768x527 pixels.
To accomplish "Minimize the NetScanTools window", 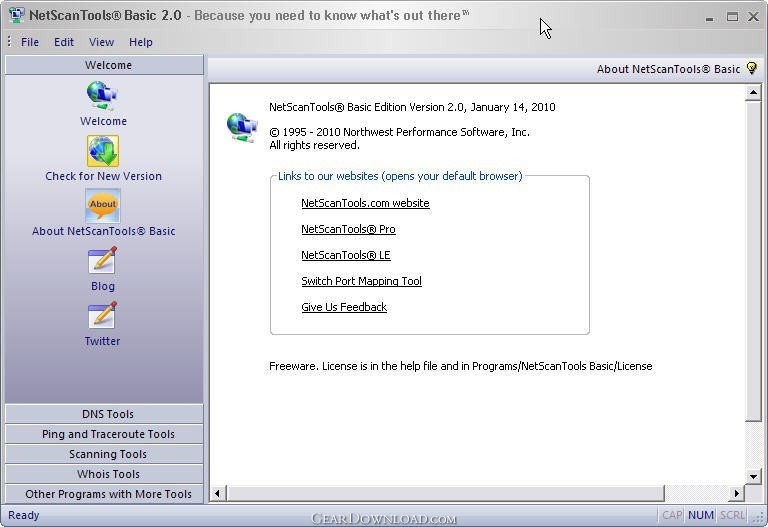I will point(709,17).
